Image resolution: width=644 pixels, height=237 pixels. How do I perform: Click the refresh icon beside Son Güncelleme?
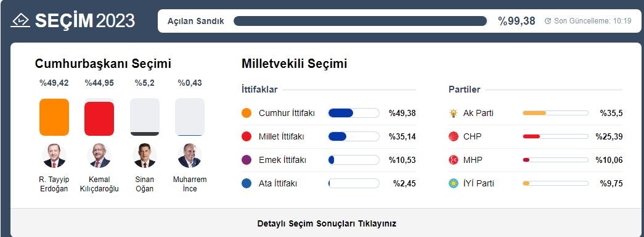547,21
